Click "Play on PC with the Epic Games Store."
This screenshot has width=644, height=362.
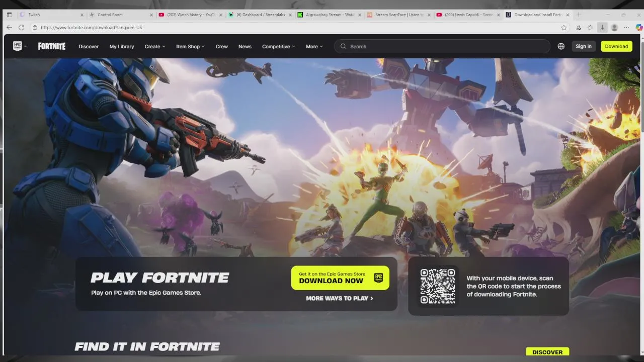pyautogui.click(x=146, y=293)
